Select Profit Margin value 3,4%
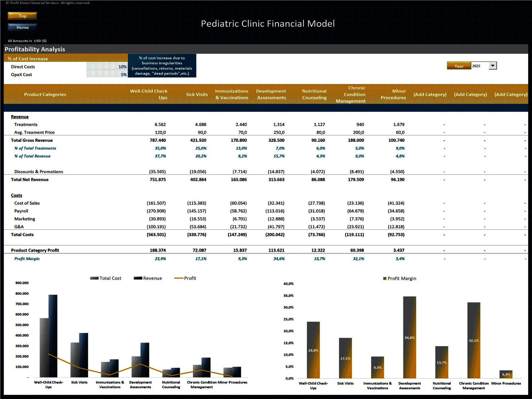This screenshot has width=532, height=399. 400,259
